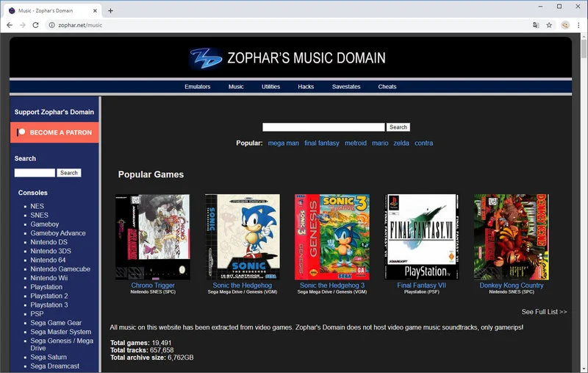Select Playstation 3 console
This screenshot has height=373, width=588.
coord(49,305)
